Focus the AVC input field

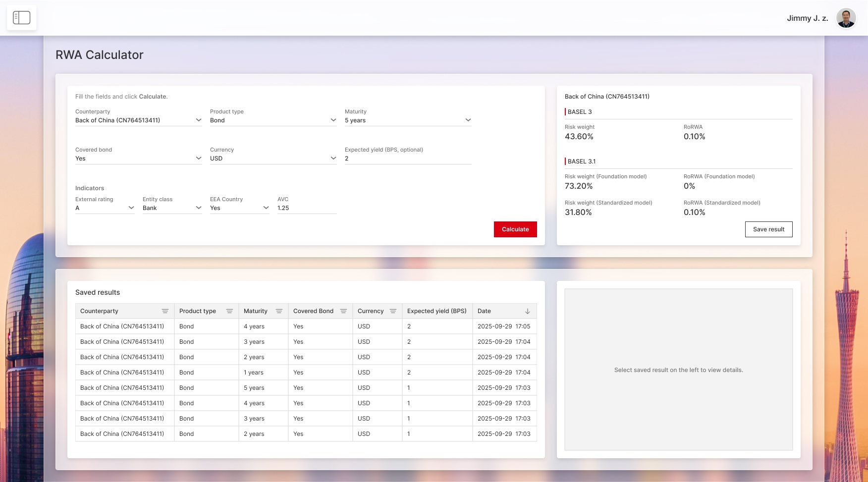(x=307, y=208)
